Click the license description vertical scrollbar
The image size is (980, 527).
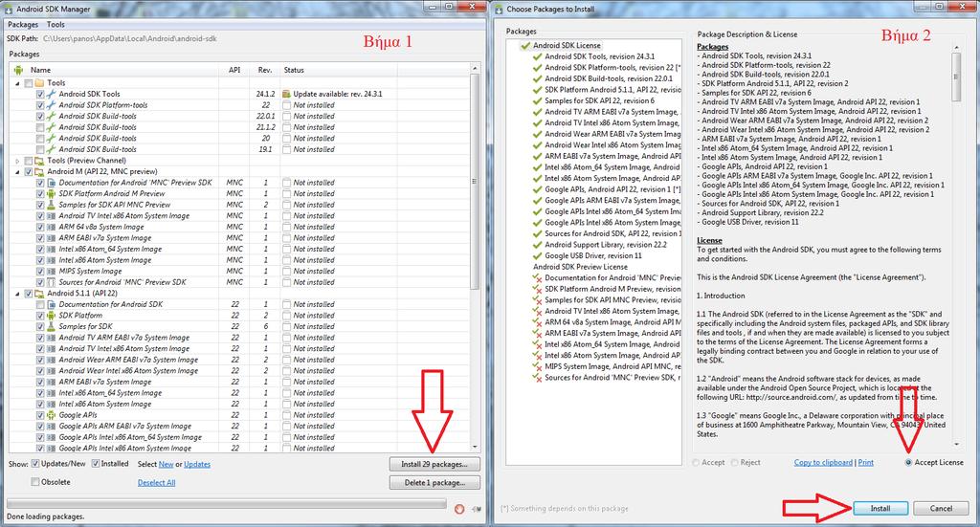coord(956,245)
